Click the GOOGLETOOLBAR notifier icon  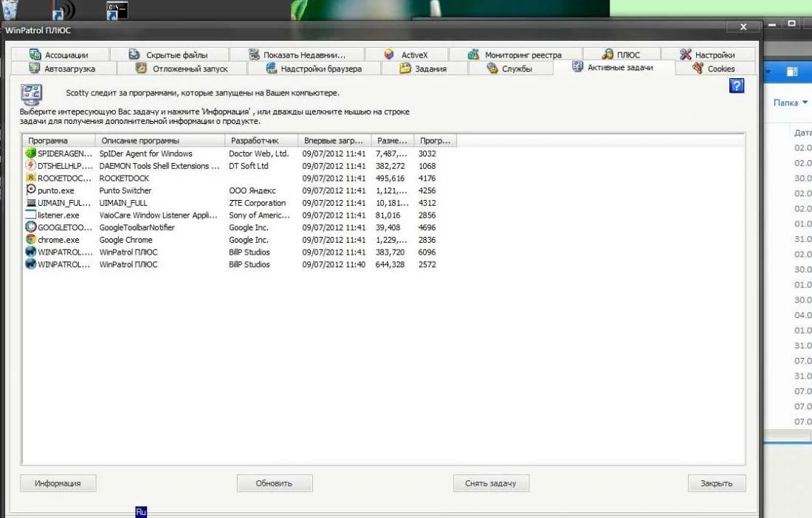pyautogui.click(x=31, y=227)
